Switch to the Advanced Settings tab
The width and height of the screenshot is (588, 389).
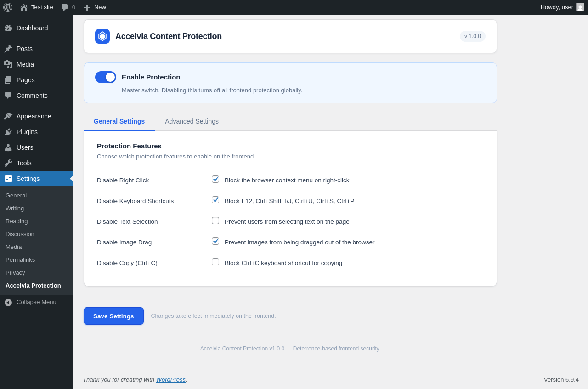coord(192,121)
